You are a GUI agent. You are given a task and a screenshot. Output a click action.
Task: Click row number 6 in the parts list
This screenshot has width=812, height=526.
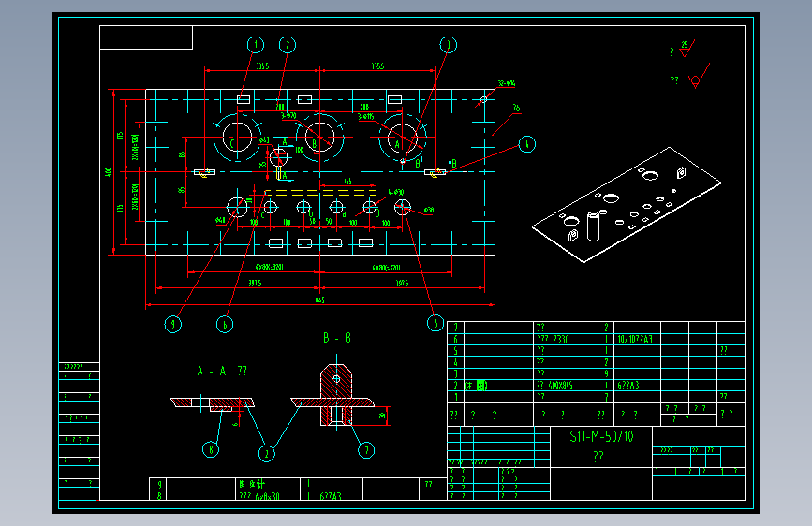point(456,339)
